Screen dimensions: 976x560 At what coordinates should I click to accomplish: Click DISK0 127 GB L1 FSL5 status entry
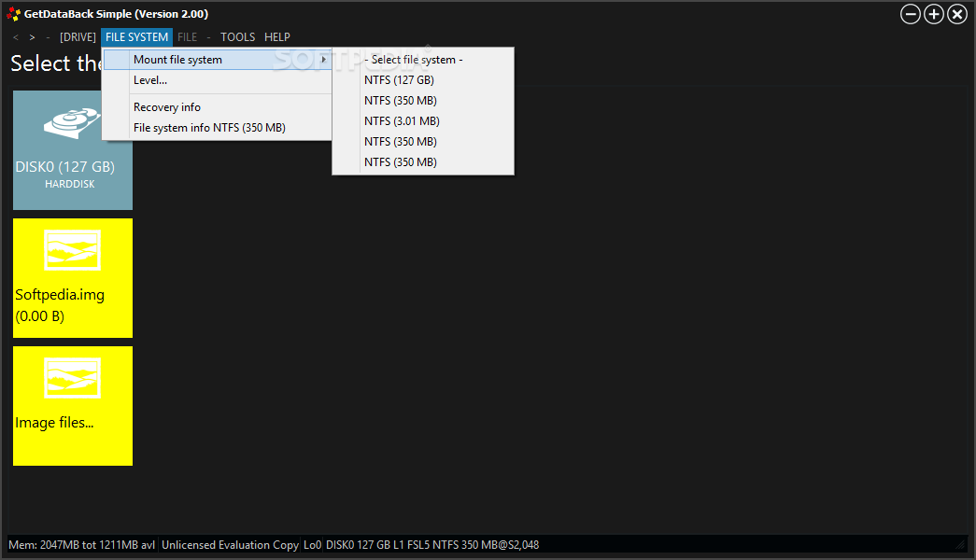432,545
